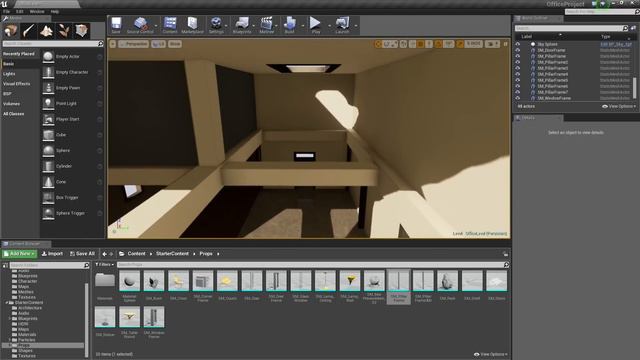The image size is (640, 360).
Task: Select Landscape mode mountain icon
Action: 46,31
